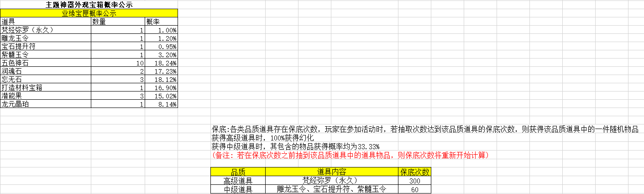Click the 1.00% probability cell

coord(162,30)
